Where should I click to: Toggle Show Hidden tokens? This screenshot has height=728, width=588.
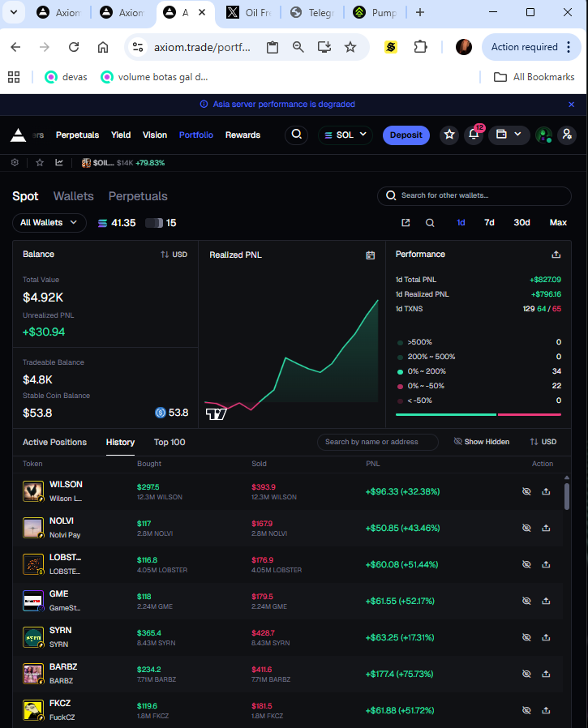click(482, 442)
